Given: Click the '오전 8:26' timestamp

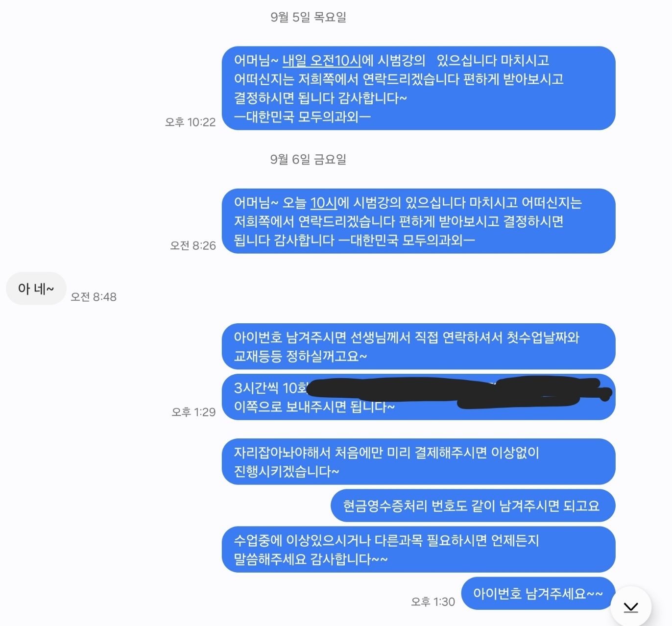Looking at the screenshot, I should (192, 245).
